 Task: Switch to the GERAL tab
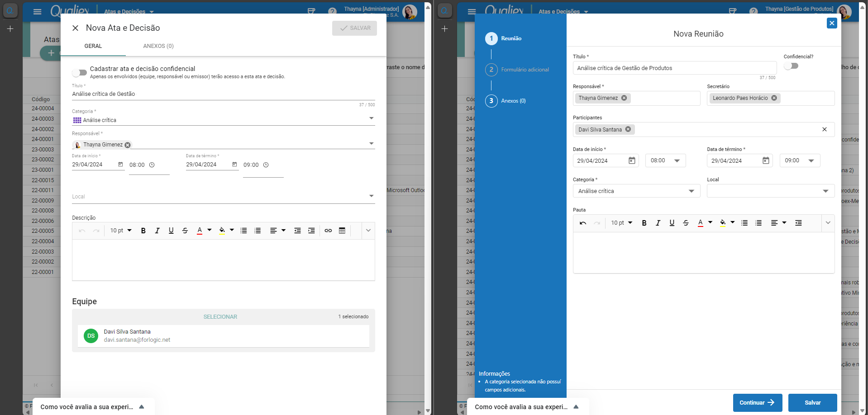93,46
